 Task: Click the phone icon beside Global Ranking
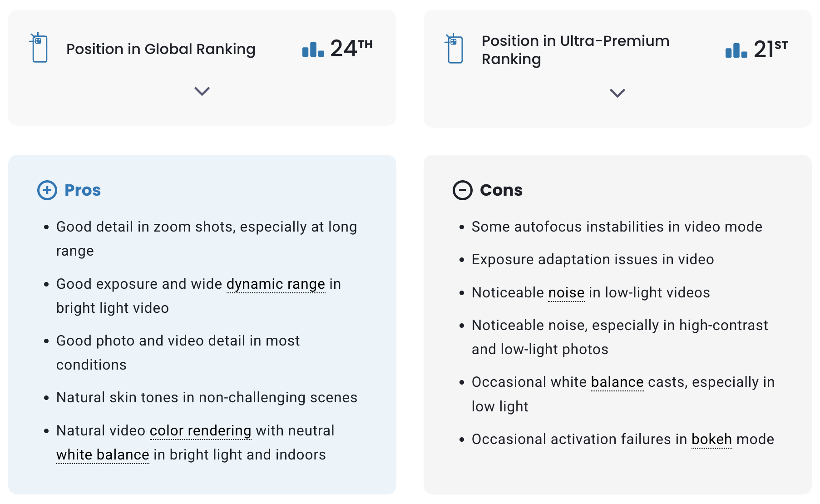point(39,47)
